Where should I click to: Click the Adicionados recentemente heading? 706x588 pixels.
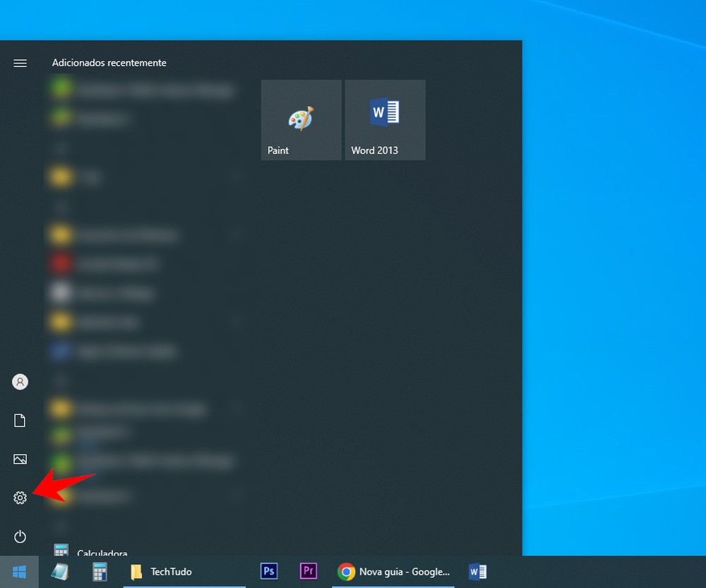click(x=109, y=63)
